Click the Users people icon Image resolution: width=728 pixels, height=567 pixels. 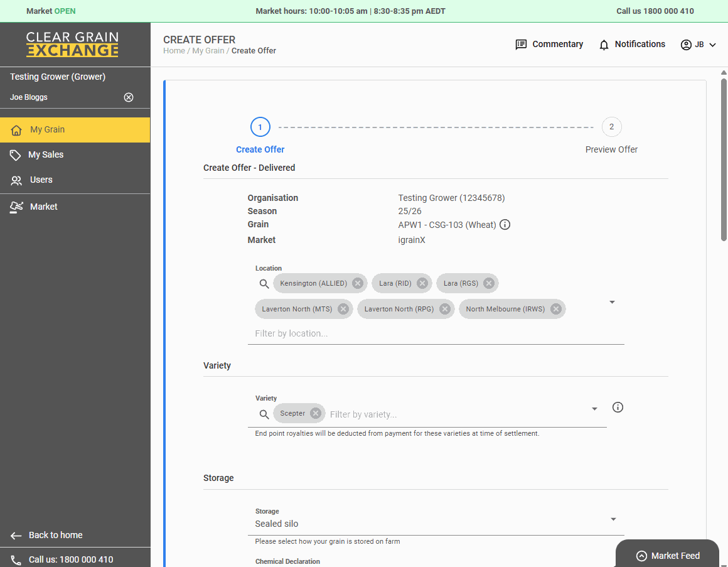(x=16, y=180)
